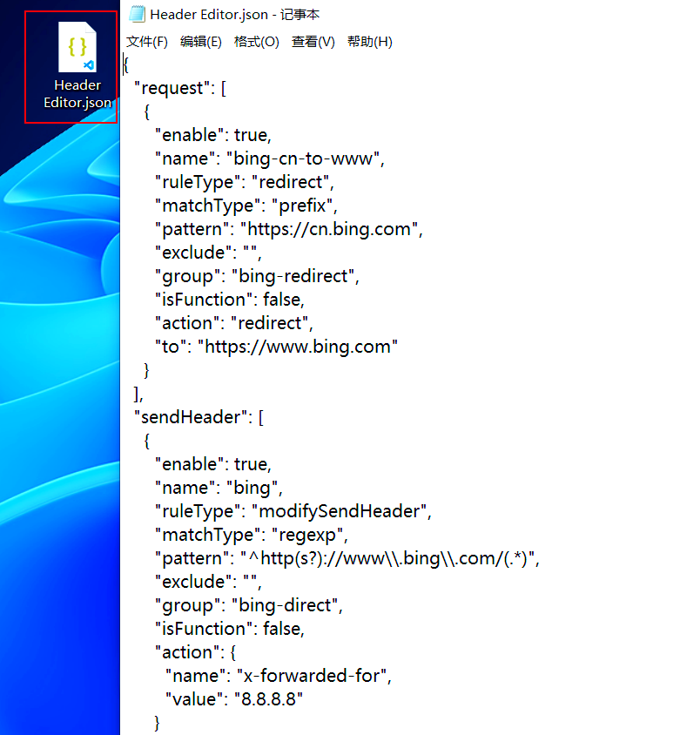
Task: Click the "name": "x-forwarded-for" line
Action: point(279,676)
